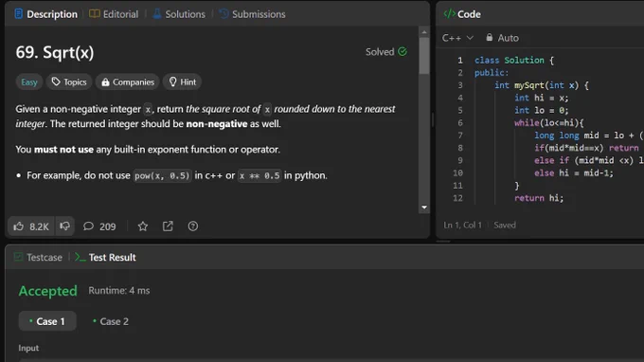Click the Solutions flask icon
The height and width of the screenshot is (362, 644).
tap(157, 14)
